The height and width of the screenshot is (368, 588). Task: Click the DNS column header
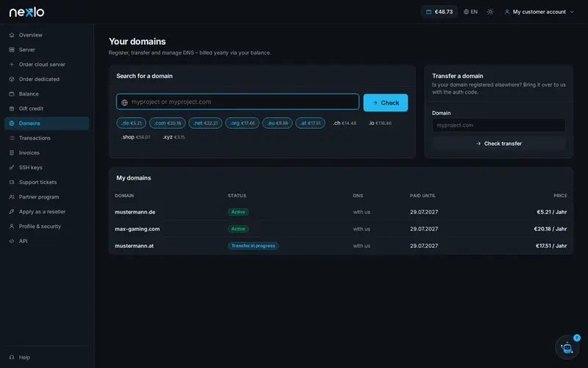click(x=358, y=196)
